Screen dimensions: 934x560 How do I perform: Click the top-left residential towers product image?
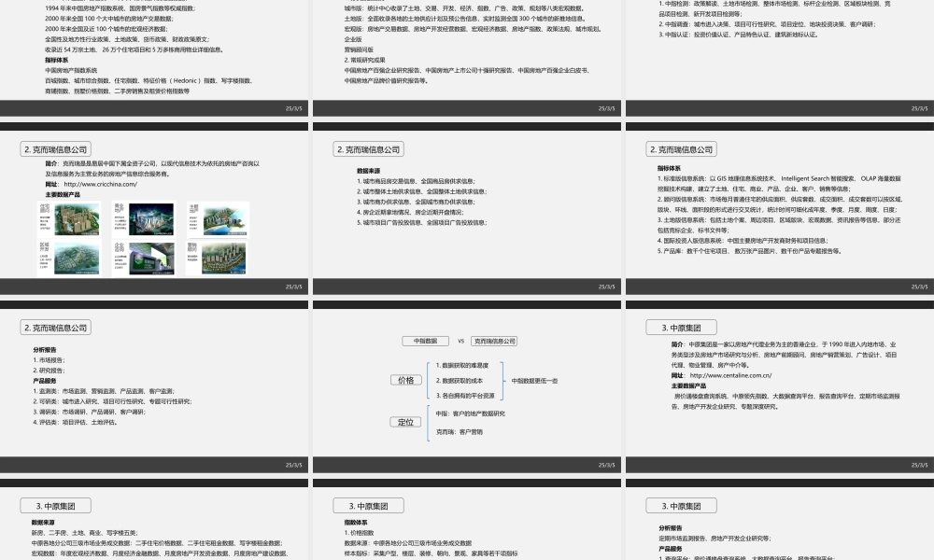point(77,219)
